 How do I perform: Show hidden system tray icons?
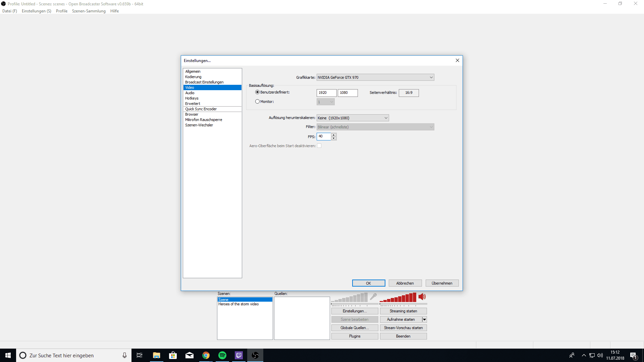click(584, 355)
